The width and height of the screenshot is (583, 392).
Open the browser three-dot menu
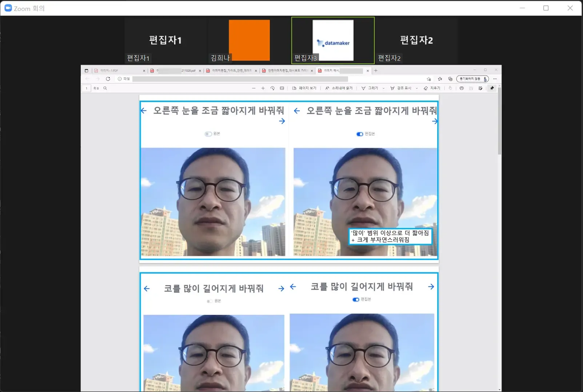(x=495, y=79)
